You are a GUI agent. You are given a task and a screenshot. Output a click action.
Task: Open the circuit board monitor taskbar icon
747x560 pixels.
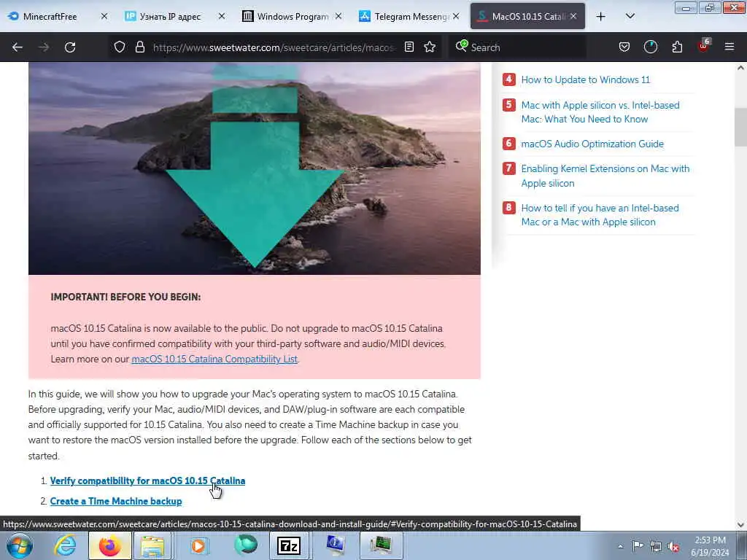click(x=381, y=545)
